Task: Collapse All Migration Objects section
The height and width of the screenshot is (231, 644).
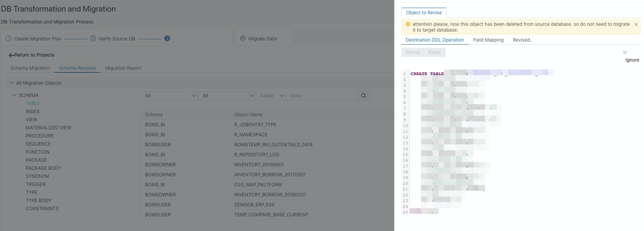Action: coord(12,83)
